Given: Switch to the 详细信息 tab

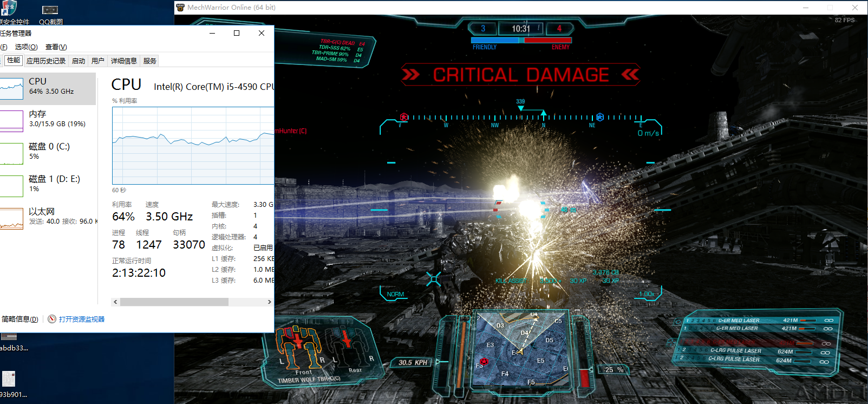Looking at the screenshot, I should point(124,61).
